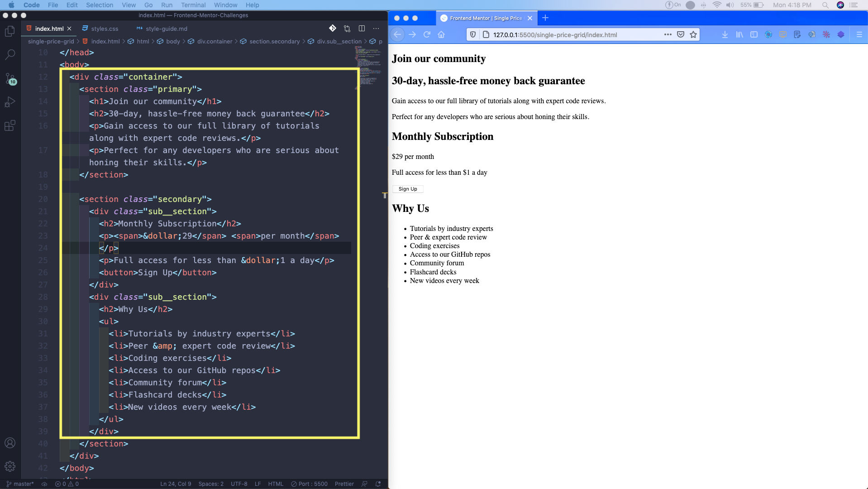This screenshot has width=868, height=489.
Task: Change encoding via UTF-8 status item
Action: click(239, 484)
